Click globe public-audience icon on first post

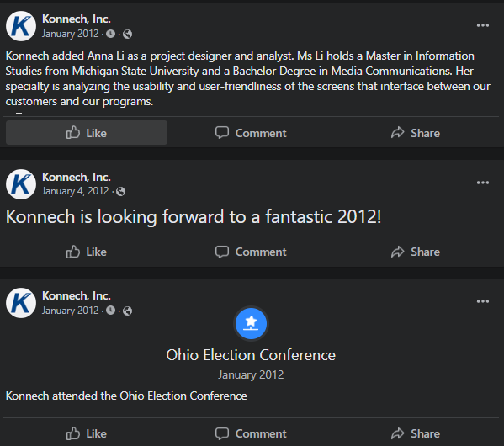[127, 34]
